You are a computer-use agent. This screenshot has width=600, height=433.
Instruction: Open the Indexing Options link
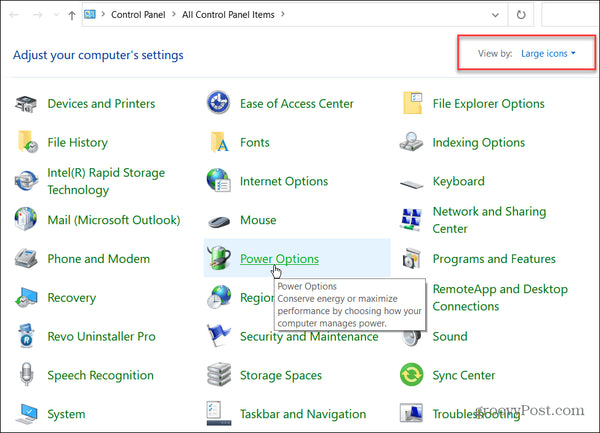pos(479,143)
